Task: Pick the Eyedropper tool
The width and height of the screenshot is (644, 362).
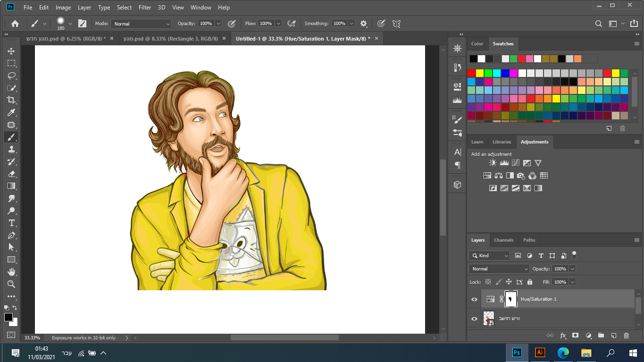Action: coord(11,112)
